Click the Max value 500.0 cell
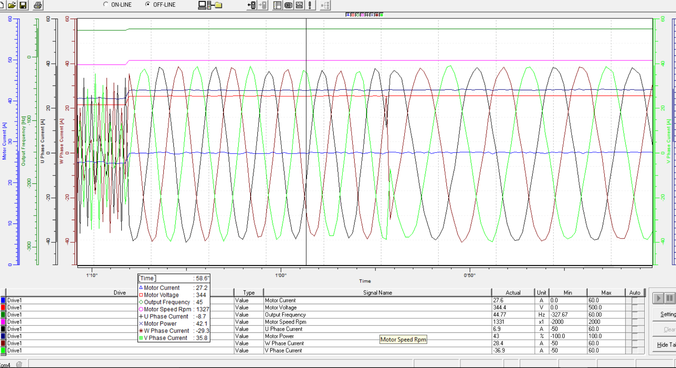This screenshot has height=368, width=676. click(606, 308)
